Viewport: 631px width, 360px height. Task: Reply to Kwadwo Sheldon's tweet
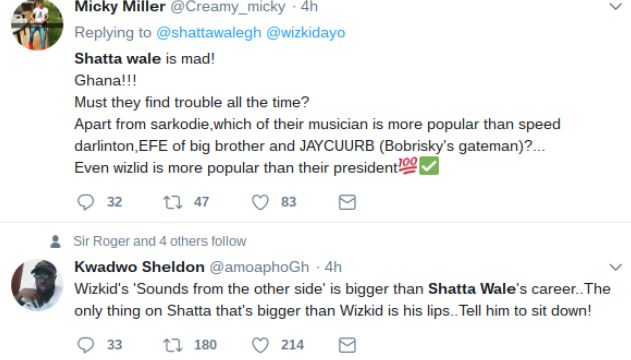pyautogui.click(x=85, y=345)
